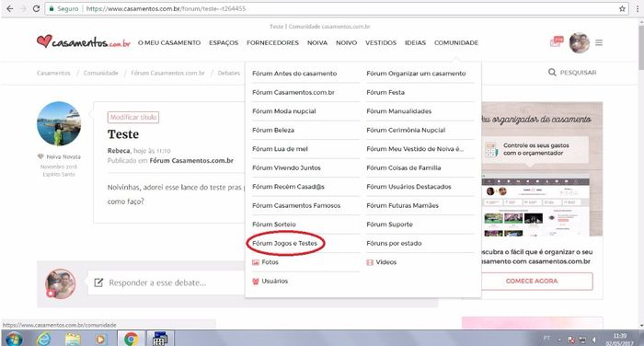Image resolution: width=644 pixels, height=346 pixels.
Task: Click the taskbar volume icon
Action: [594, 340]
